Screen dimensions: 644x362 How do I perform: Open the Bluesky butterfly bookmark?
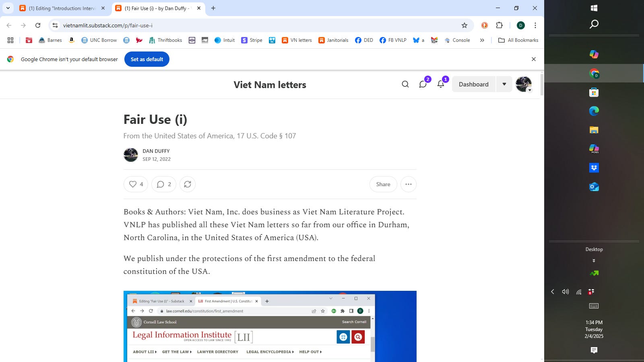point(419,40)
